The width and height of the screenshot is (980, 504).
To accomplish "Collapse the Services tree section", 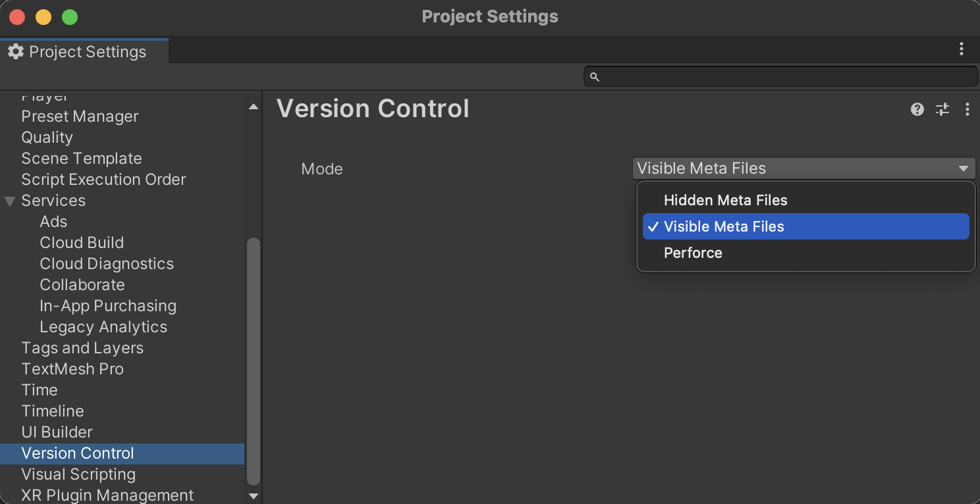I will click(x=10, y=201).
